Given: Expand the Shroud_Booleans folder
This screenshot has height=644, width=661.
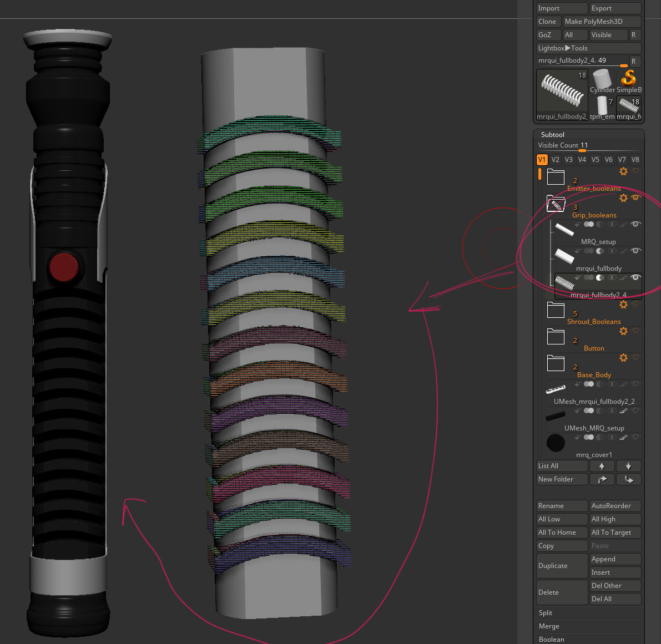Looking at the screenshot, I should (556, 310).
